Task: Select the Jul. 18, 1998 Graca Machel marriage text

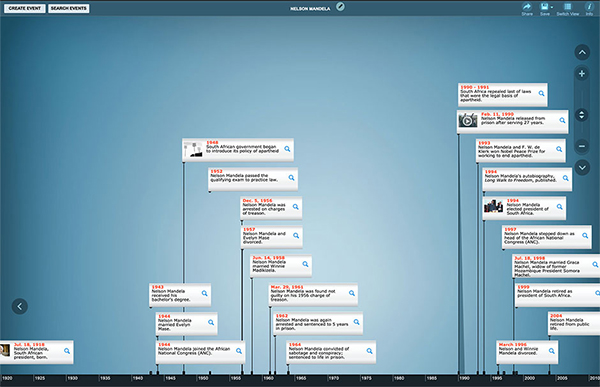Action: coord(546,268)
